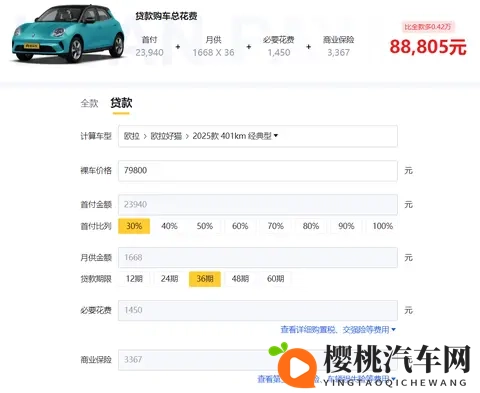Select 50% down payment ratio

pos(205,226)
